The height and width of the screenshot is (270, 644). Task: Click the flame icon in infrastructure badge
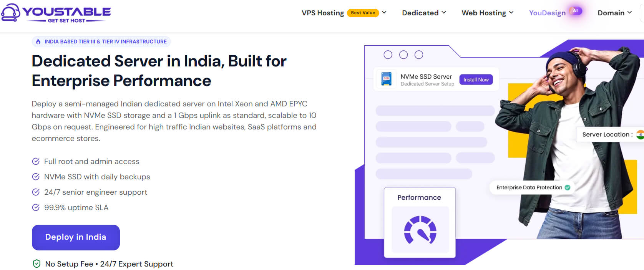[x=38, y=41]
